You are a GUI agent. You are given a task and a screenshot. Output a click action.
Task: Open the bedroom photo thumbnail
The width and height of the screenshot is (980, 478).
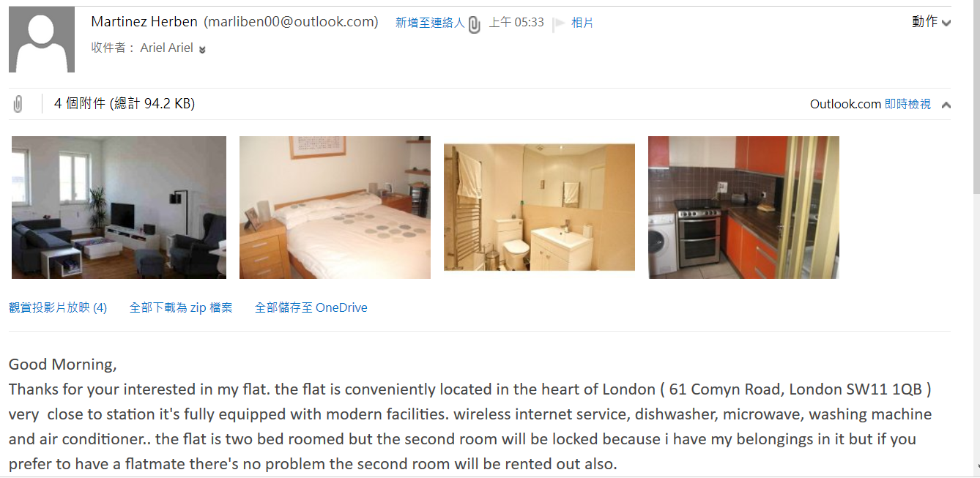(335, 207)
